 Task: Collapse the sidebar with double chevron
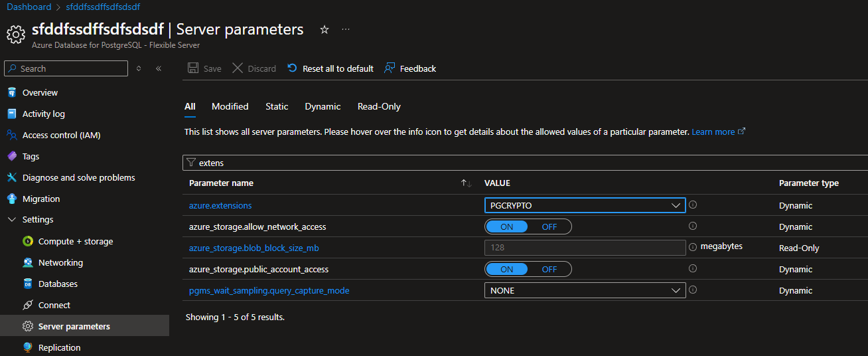point(159,68)
